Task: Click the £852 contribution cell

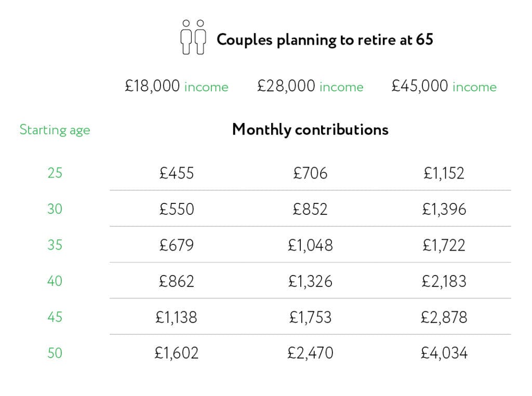Action: tap(310, 209)
